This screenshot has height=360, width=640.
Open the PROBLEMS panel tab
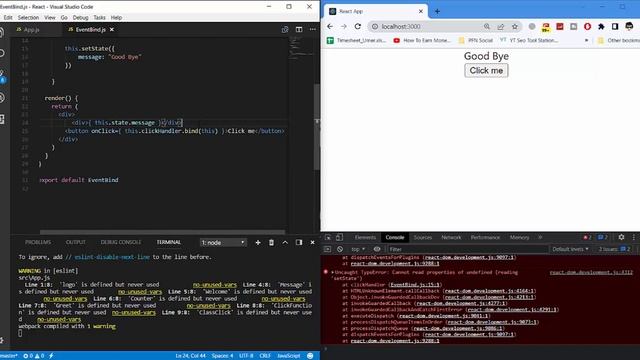click(38, 242)
